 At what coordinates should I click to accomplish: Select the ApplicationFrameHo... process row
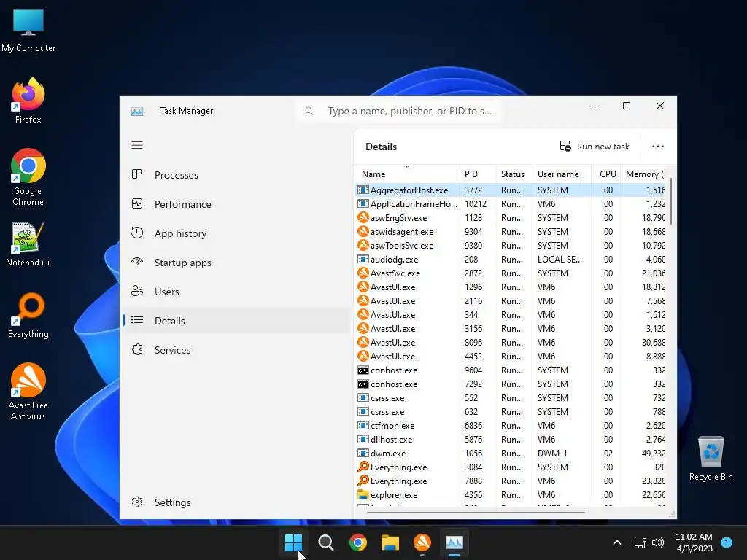[511, 204]
